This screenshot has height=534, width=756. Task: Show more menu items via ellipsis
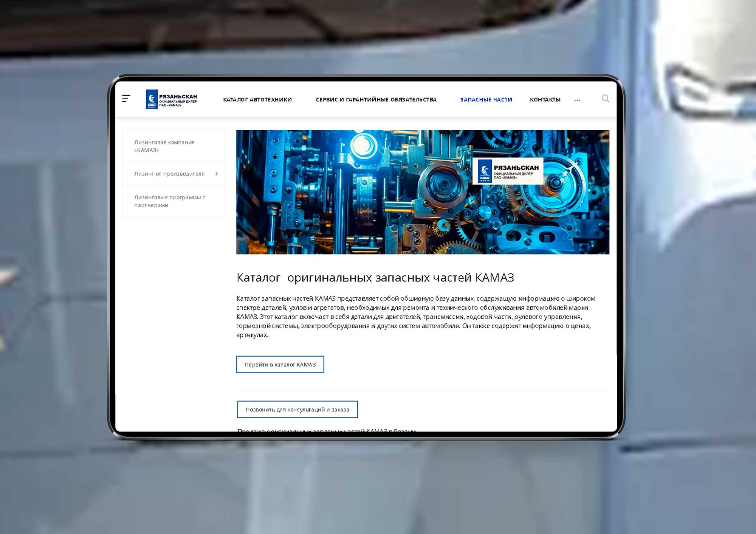(x=577, y=100)
